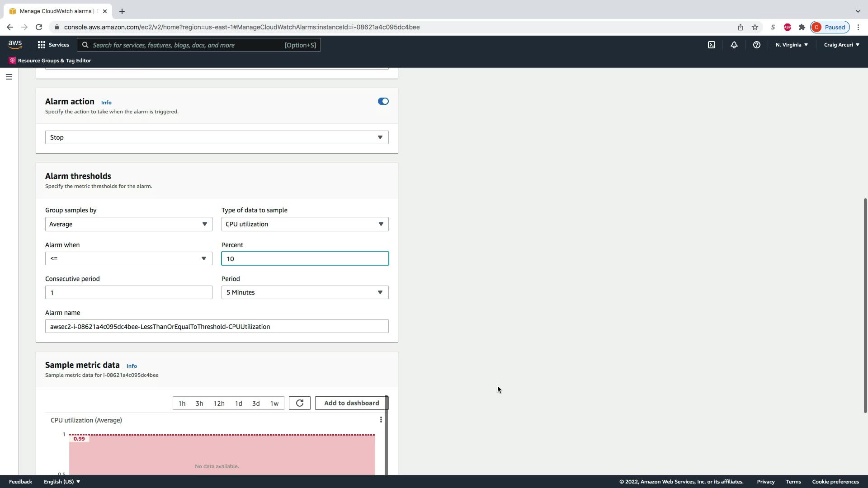The width and height of the screenshot is (868, 488).
Task: Open the Period 5 Minutes dropdown
Action: 305,292
